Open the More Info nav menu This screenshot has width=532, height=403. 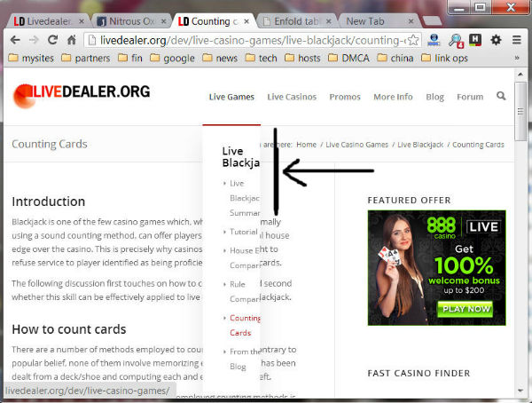(x=393, y=97)
